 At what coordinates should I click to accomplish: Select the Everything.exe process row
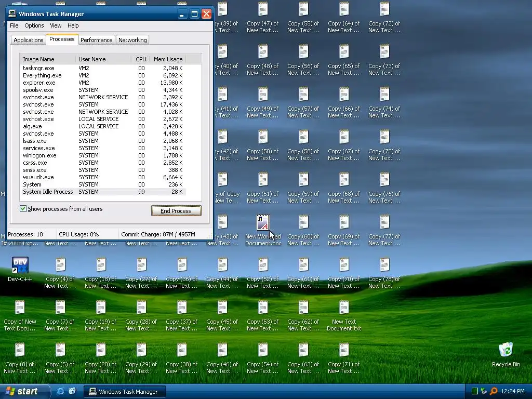coord(103,75)
